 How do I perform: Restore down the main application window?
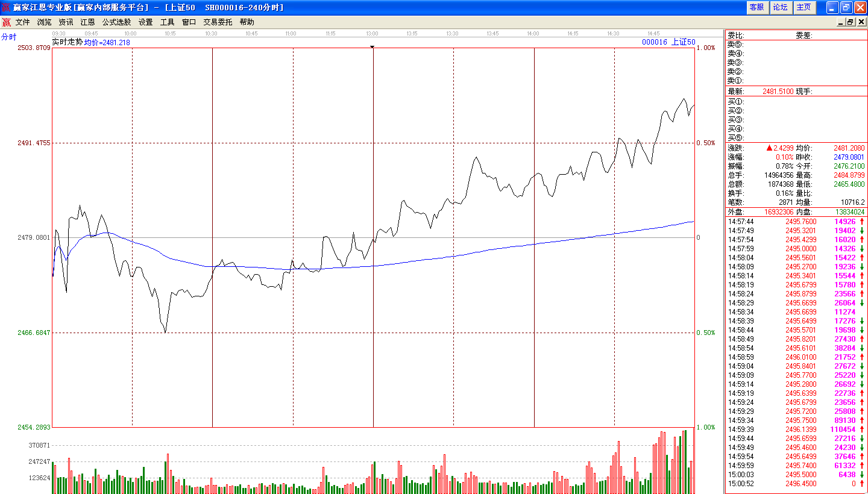pos(846,7)
